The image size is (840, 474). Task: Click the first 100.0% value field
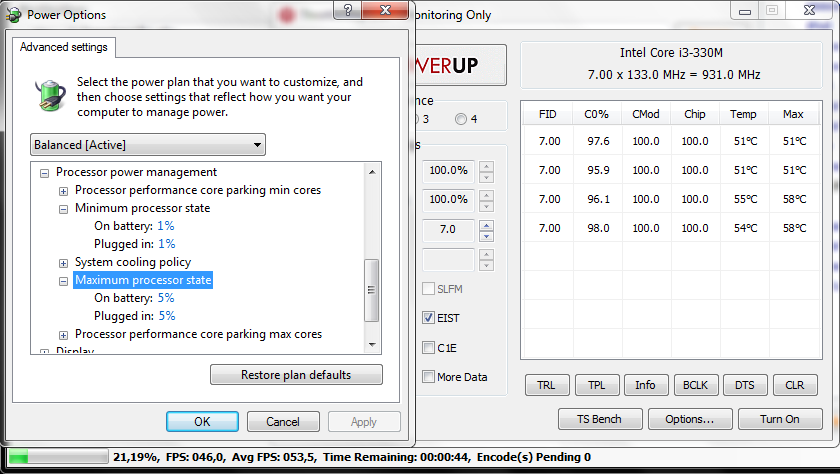tap(448, 170)
